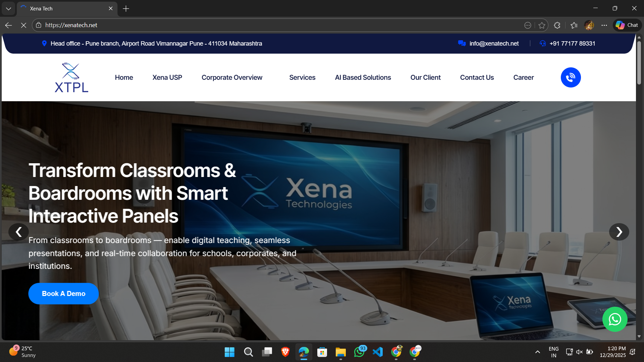Open Visual Studio Code from taskbar
Viewport: 644px width, 362px height.
pyautogui.click(x=378, y=352)
